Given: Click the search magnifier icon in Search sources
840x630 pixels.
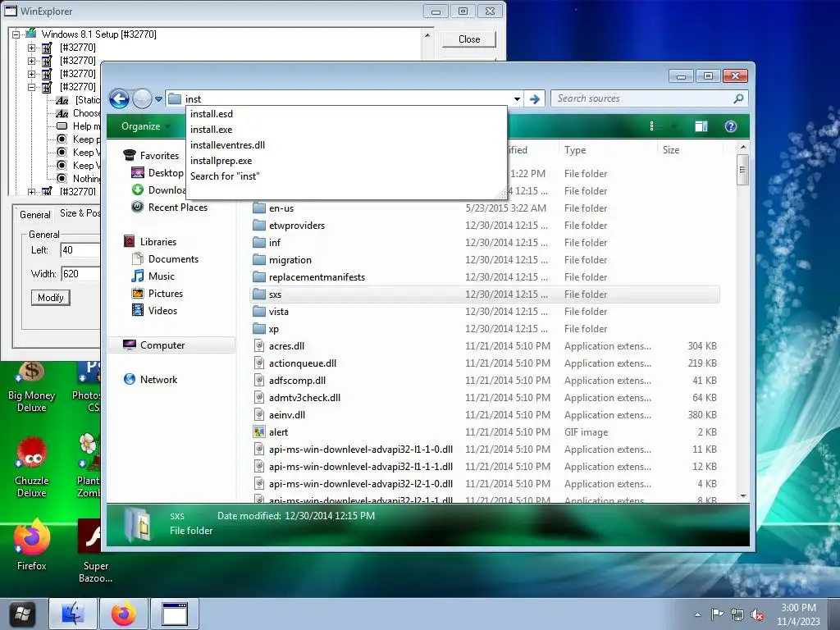Looking at the screenshot, I should coord(738,98).
